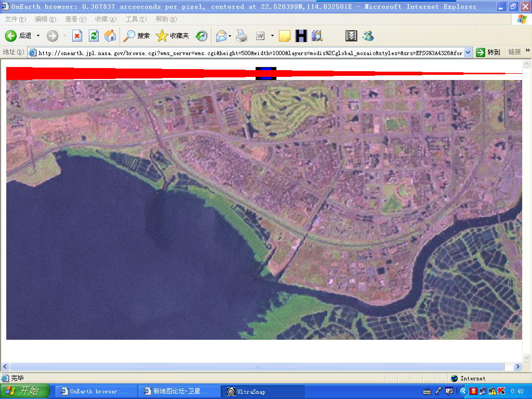Open the Favorites (收藏夹) star button
The height and width of the screenshot is (399, 532).
tap(172, 36)
